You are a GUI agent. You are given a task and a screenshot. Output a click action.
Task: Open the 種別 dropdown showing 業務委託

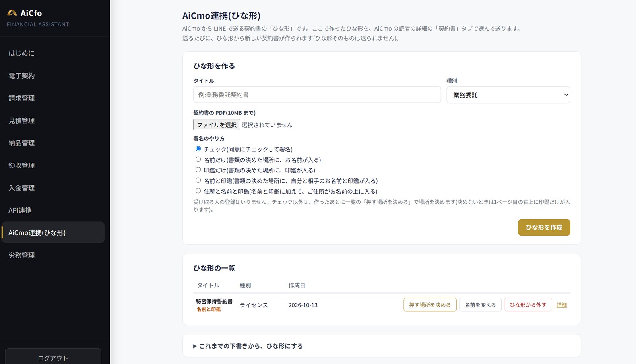click(508, 95)
